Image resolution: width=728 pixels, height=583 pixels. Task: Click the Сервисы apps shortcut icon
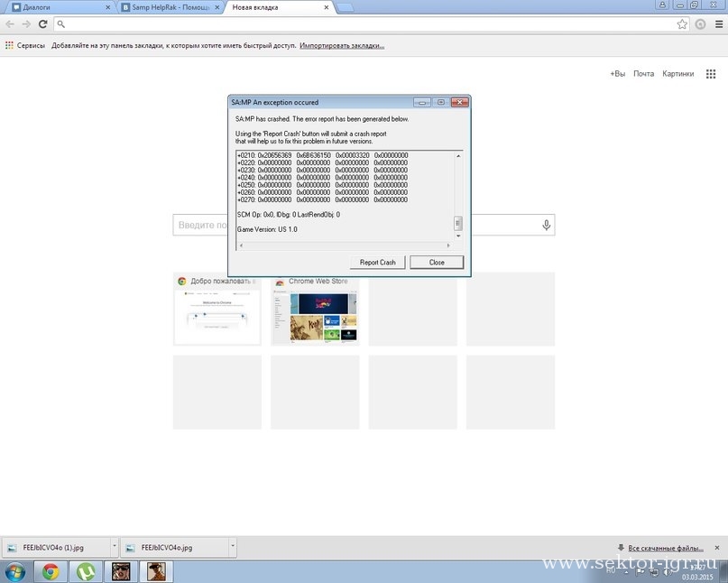coord(9,45)
